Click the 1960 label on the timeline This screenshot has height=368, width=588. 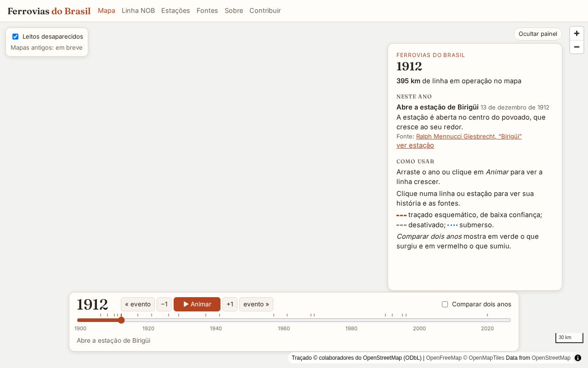[284, 328]
